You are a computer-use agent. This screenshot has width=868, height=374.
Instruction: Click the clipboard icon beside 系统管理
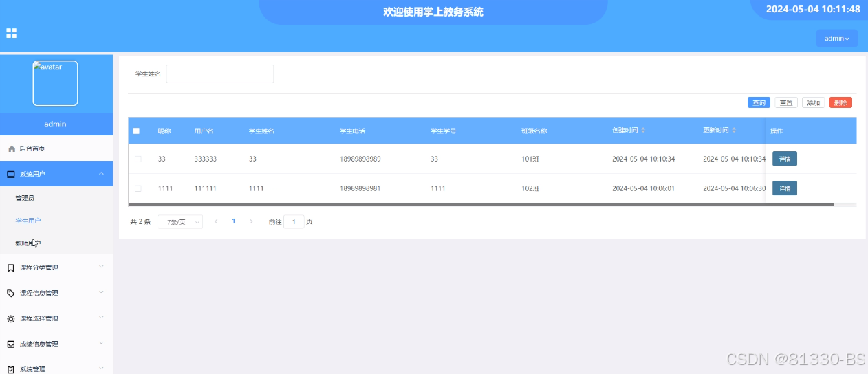click(10, 369)
